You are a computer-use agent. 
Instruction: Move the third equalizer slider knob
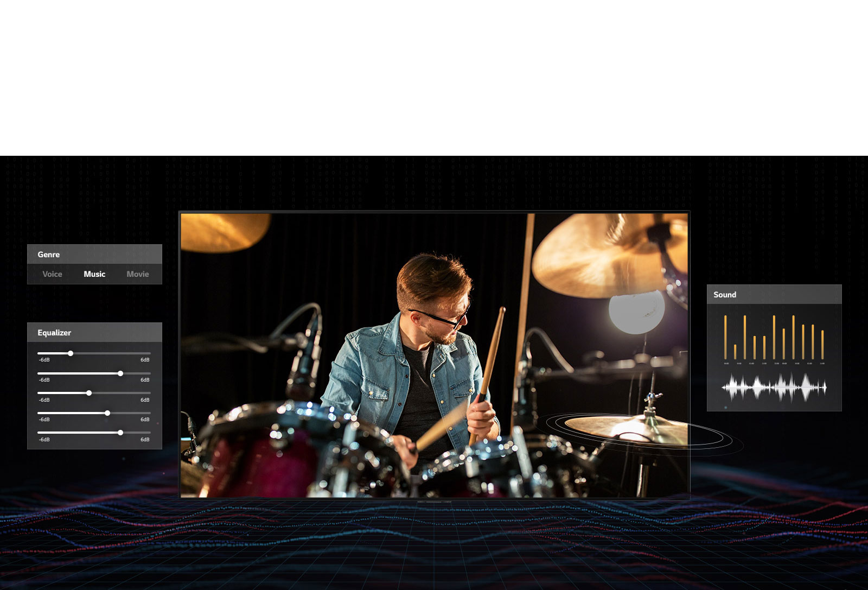pos(89,392)
